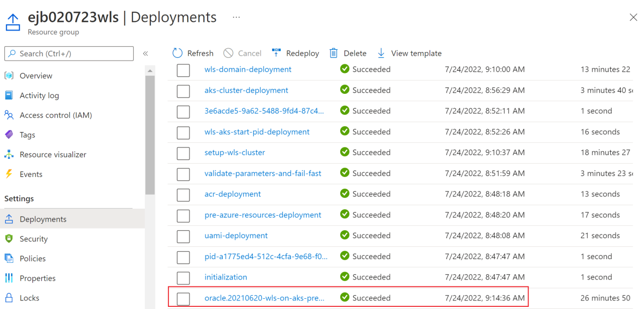The width and height of the screenshot is (644, 309).
Task: Click the Delete trash icon
Action: [x=334, y=53]
